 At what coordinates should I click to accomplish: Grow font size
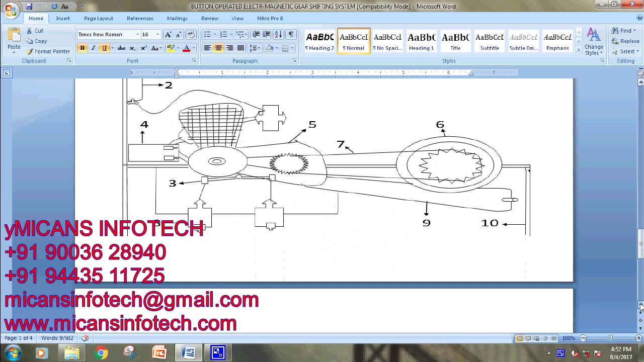point(168,35)
